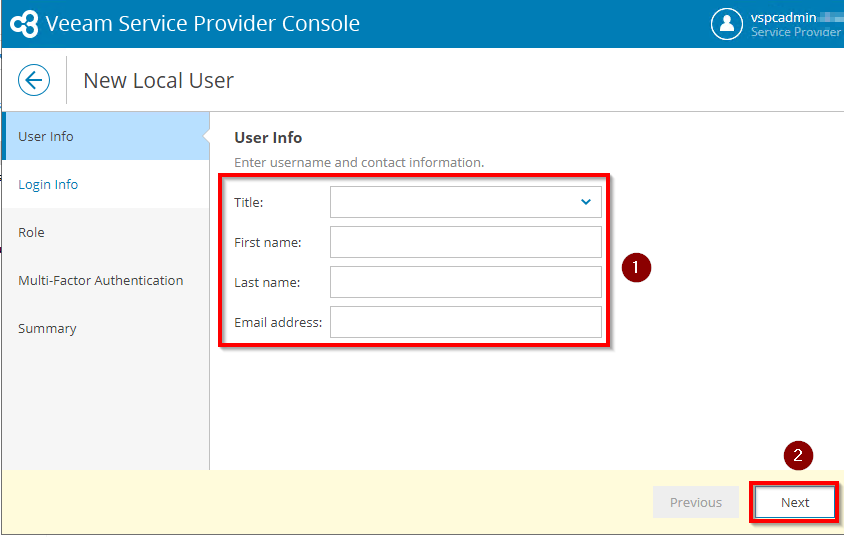
Task: Click the Next button
Action: point(794,502)
